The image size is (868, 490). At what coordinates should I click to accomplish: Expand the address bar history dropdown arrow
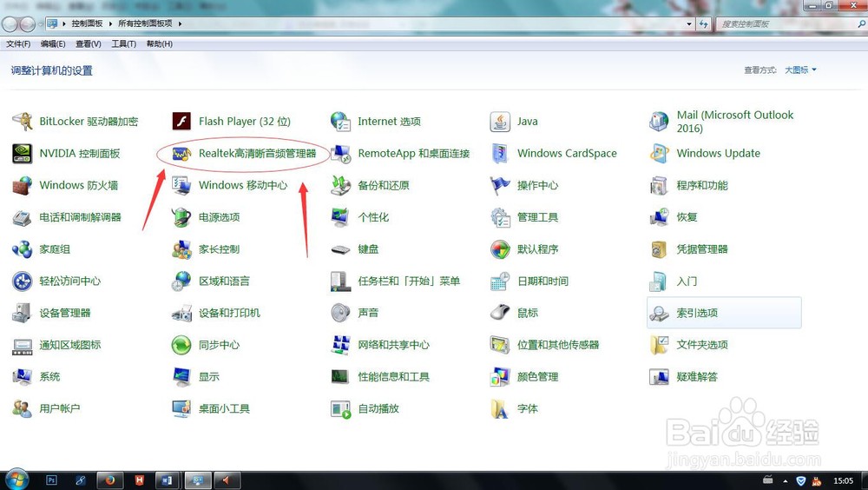[x=689, y=23]
